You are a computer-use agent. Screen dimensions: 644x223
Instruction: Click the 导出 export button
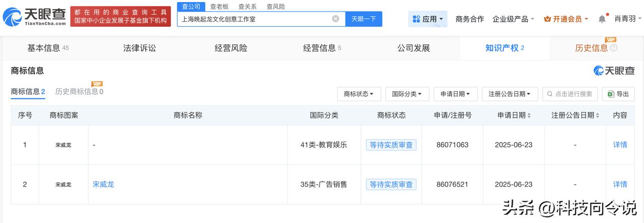coord(618,94)
